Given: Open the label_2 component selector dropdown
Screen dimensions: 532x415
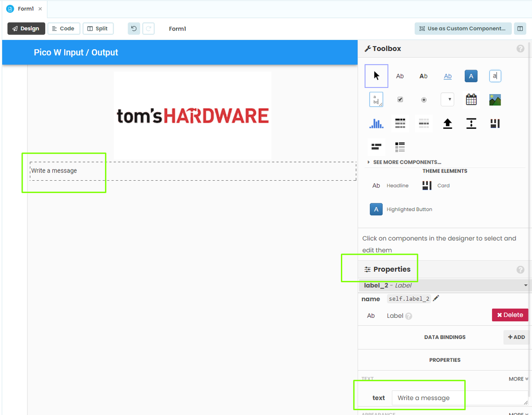Looking at the screenshot, I should (525, 285).
